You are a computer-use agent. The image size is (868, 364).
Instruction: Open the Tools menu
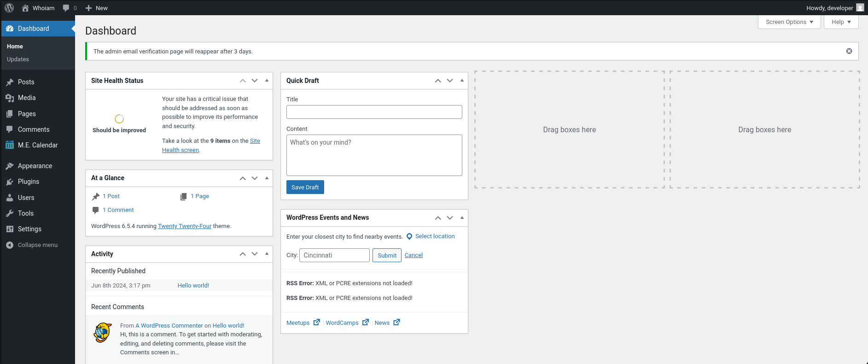click(x=37, y=213)
